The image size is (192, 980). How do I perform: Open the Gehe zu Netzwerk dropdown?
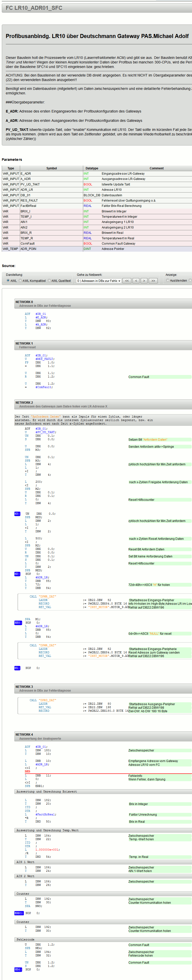[99, 281]
